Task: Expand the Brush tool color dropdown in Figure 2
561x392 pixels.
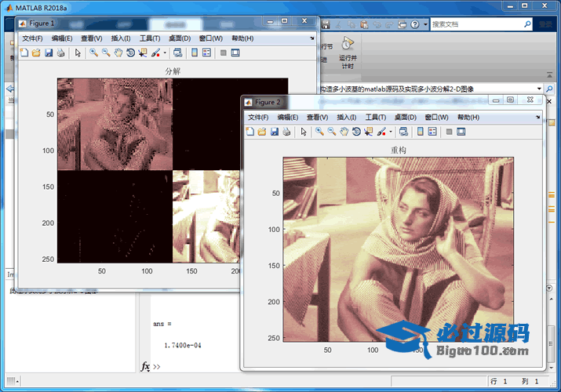Action: [391, 132]
